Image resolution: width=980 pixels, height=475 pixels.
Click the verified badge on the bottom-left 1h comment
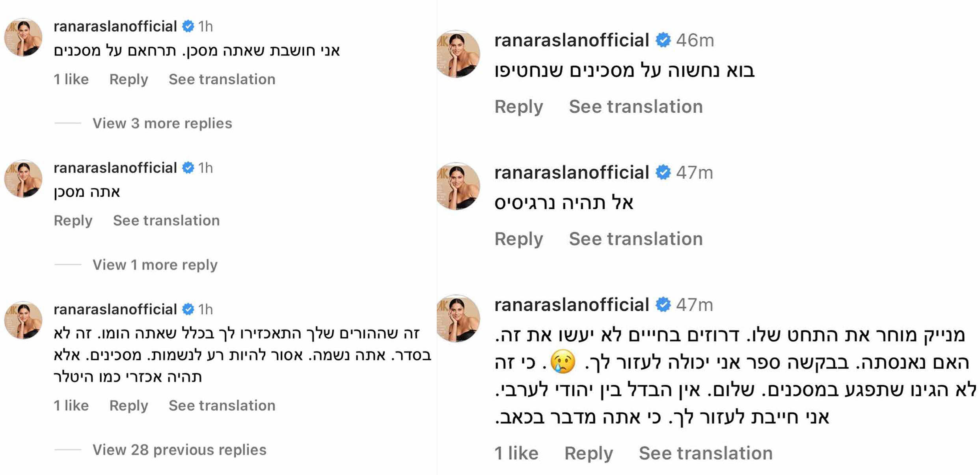tap(188, 309)
